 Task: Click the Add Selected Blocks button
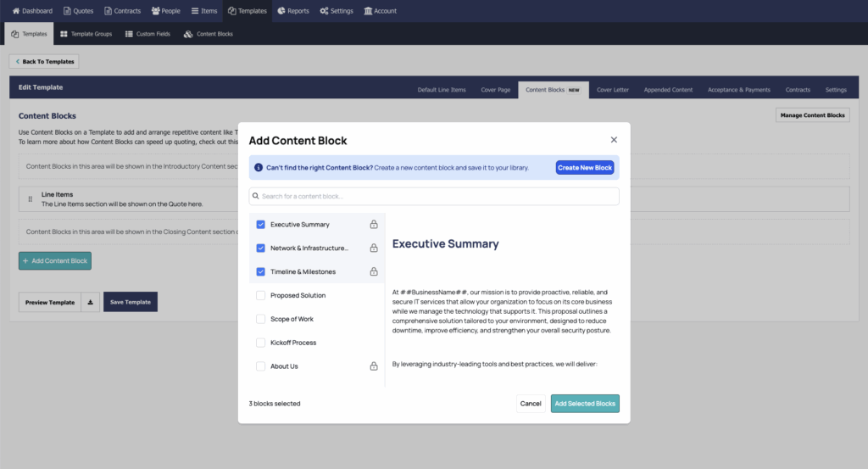pos(585,404)
